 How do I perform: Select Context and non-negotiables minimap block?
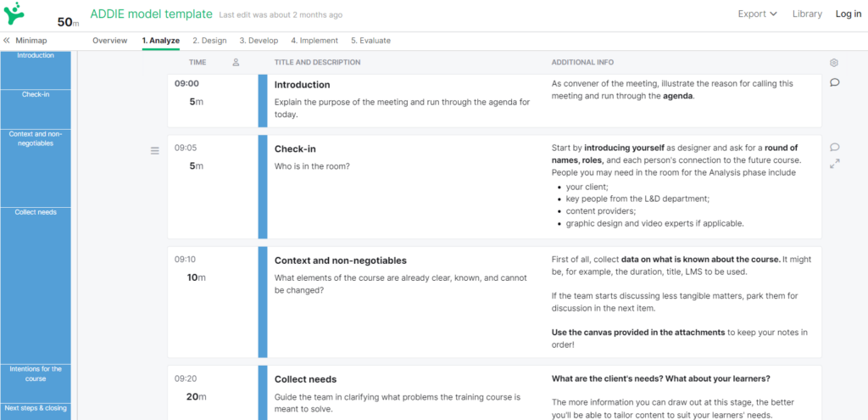tap(36, 169)
